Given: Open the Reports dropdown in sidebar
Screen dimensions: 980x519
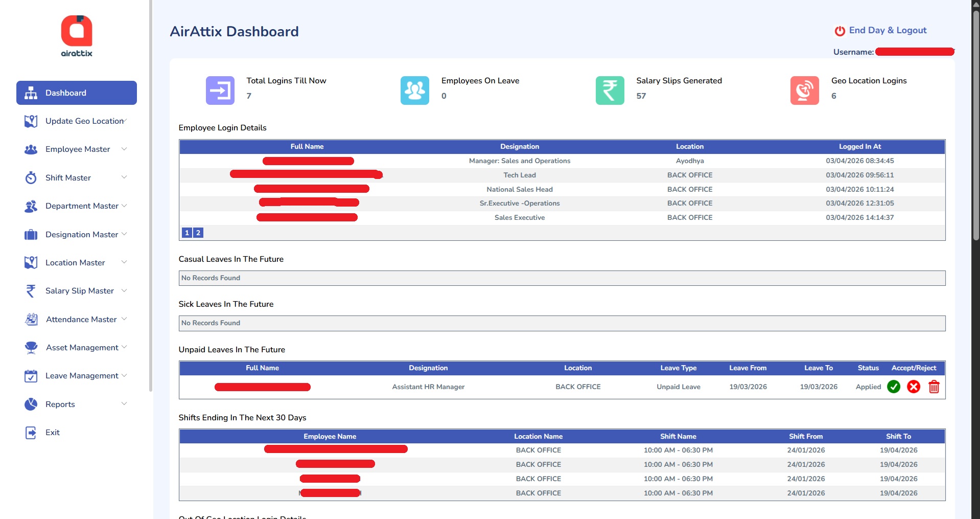Looking at the screenshot, I should [124, 404].
